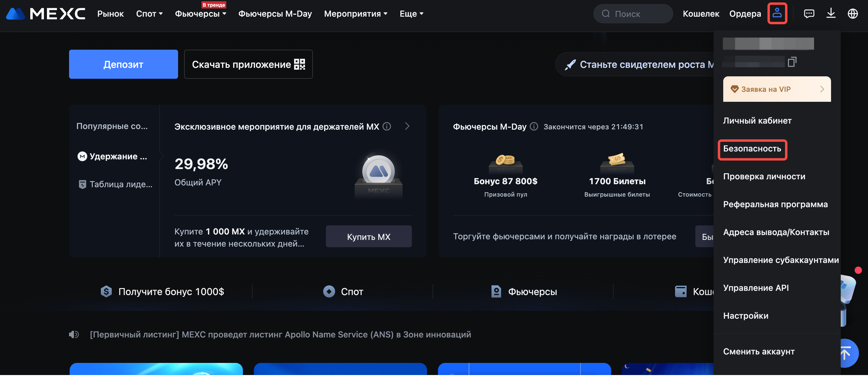Viewport: 868px width, 392px height.
Task: Click the MEXC logo
Action: coord(46,14)
